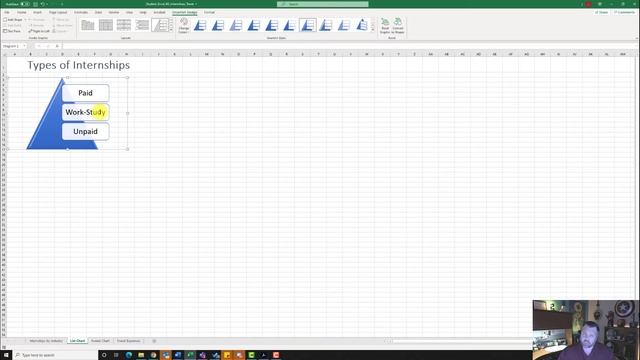The width and height of the screenshot is (640, 360).
Task: Open the Formulas ribbon tab
Action: click(81, 12)
